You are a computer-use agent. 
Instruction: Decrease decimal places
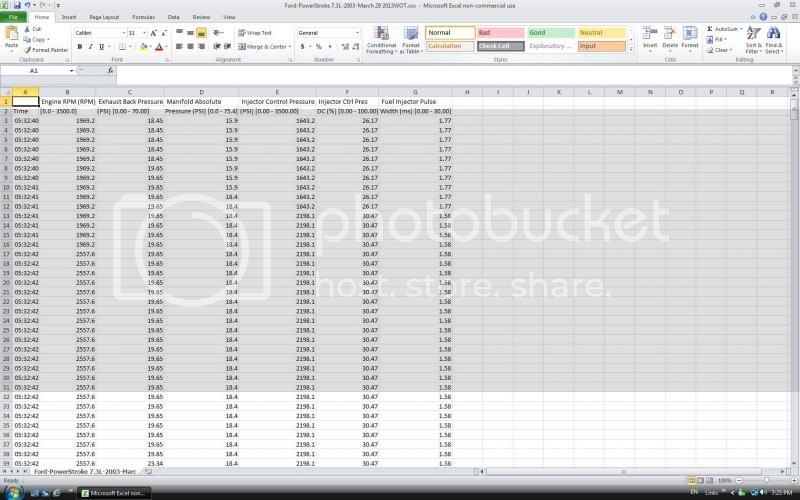pyautogui.click(x=356, y=46)
